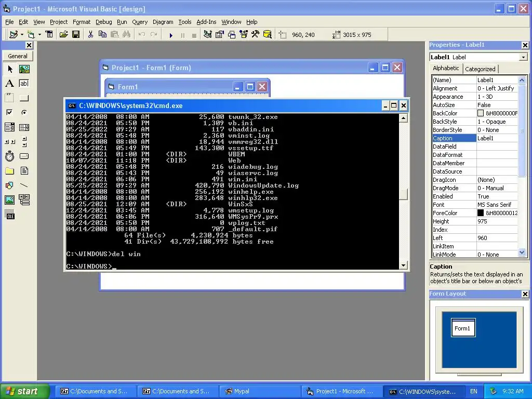Viewport: 532px width, 399px height.
Task: Select the VScrollBar control in the toolbox
Action: tap(24, 142)
